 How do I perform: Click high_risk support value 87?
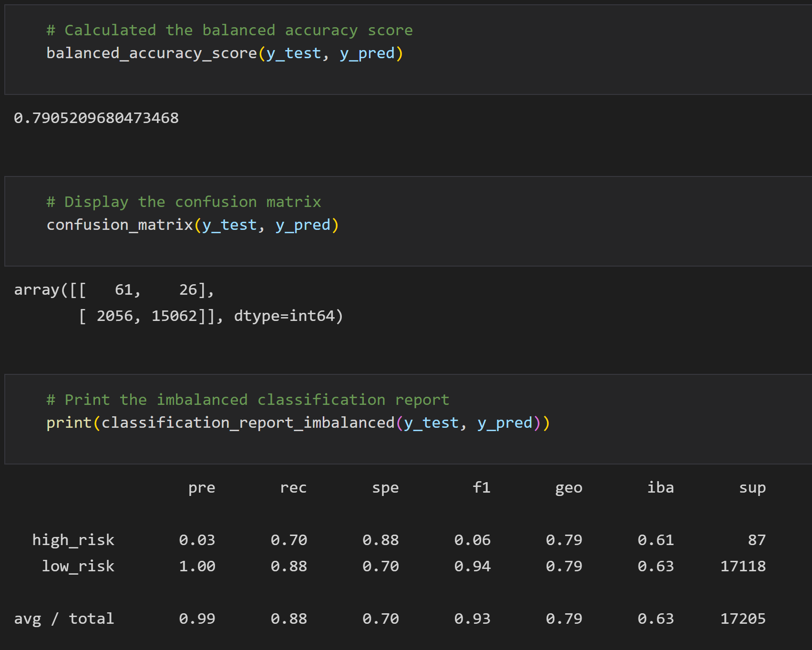point(757,540)
